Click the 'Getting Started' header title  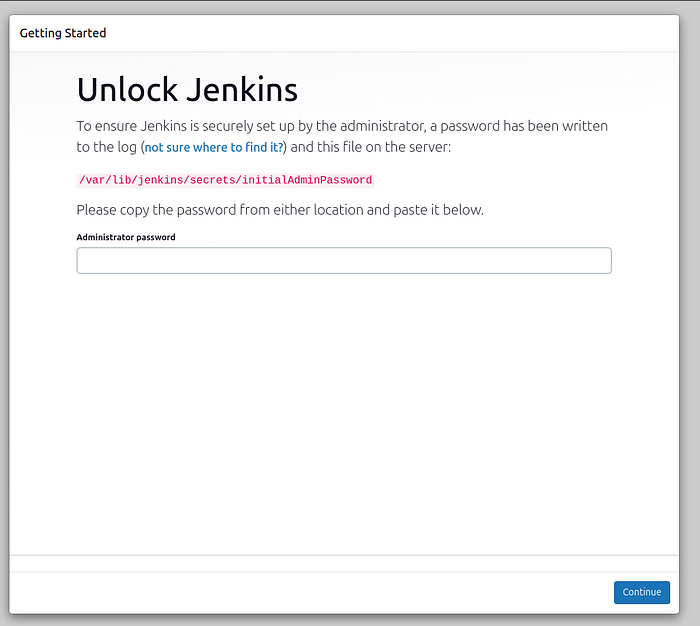63,33
